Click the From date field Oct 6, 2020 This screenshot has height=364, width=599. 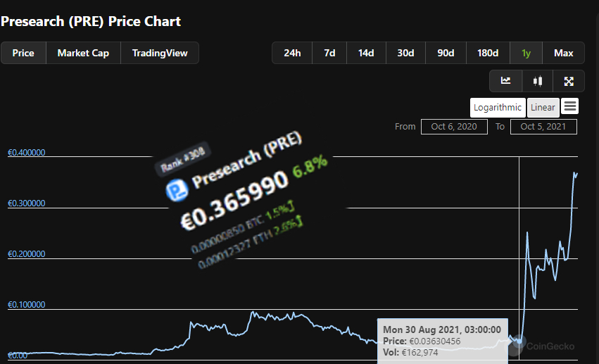click(x=454, y=127)
